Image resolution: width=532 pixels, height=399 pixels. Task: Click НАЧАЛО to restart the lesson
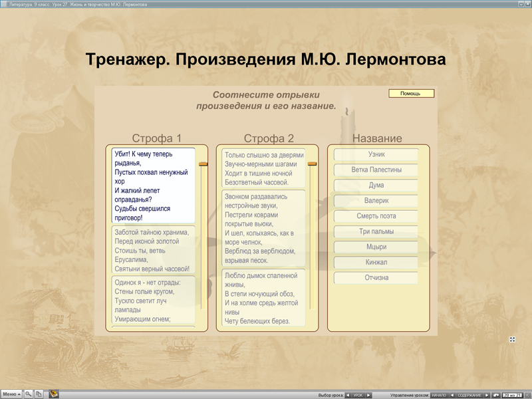point(438,394)
